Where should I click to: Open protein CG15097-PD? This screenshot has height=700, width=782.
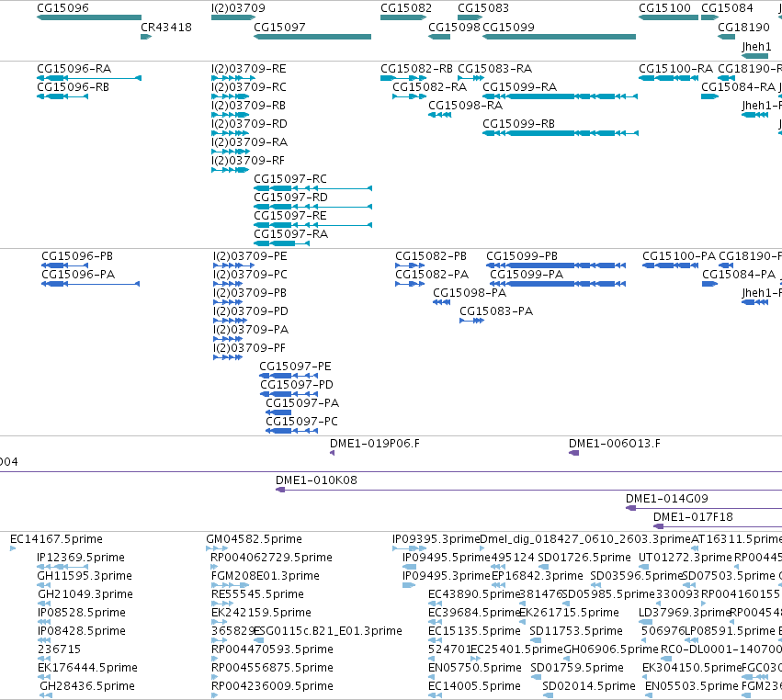click(x=297, y=384)
